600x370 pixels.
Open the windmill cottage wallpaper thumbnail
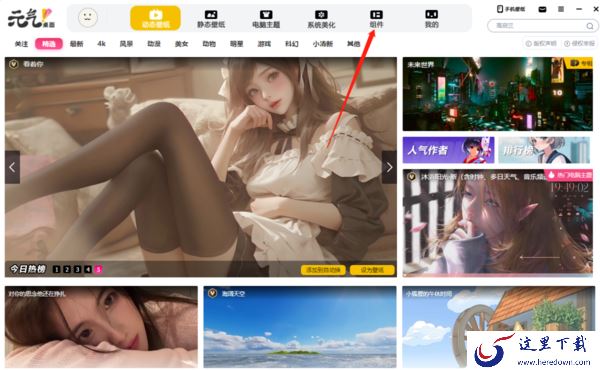[x=499, y=327]
